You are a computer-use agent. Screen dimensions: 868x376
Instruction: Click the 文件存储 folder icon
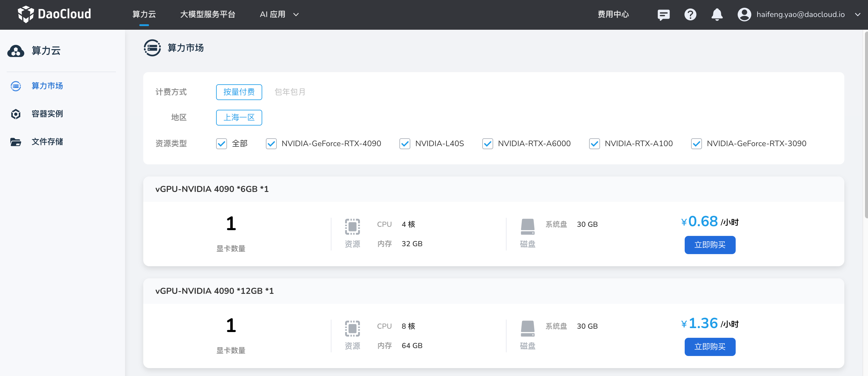pyautogui.click(x=15, y=142)
